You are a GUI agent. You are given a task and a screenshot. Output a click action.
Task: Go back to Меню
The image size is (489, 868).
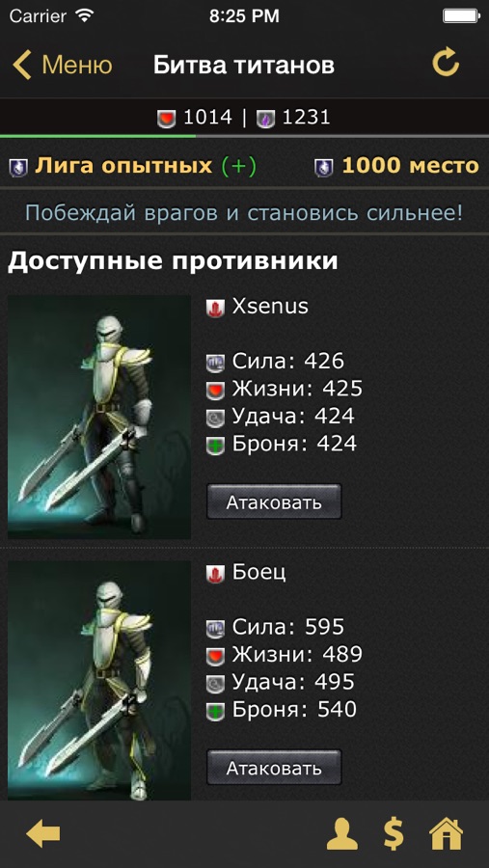63,65
